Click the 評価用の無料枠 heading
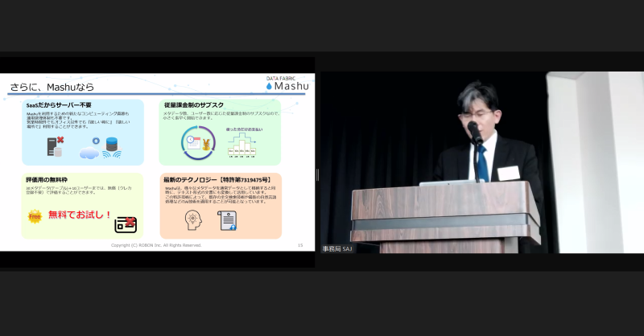Screen dimensions: 644x336 coord(46,178)
